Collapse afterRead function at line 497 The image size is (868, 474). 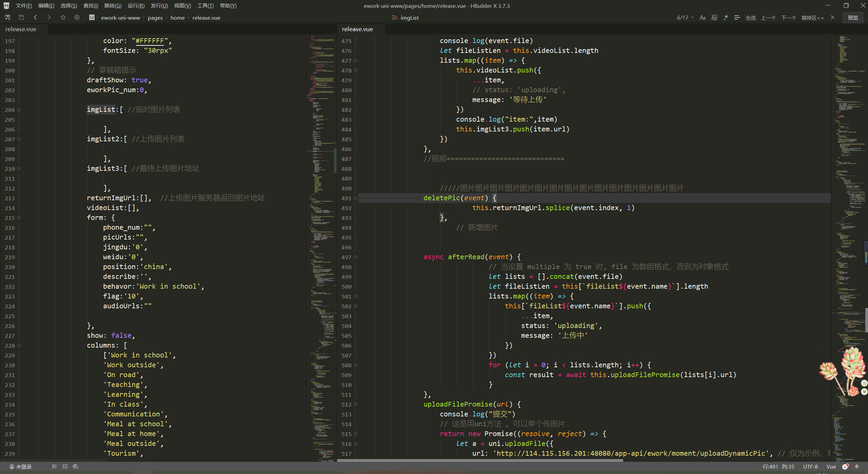[x=356, y=257]
